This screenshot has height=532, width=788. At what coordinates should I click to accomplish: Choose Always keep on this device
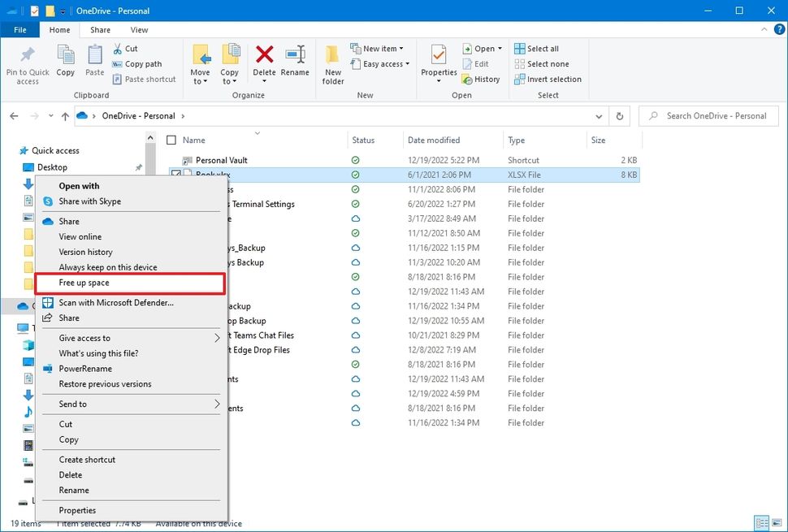[x=108, y=267]
